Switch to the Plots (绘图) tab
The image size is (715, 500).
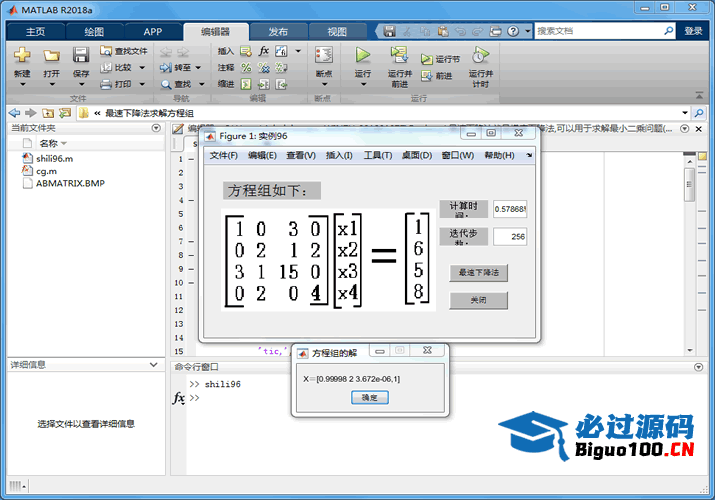(x=94, y=31)
